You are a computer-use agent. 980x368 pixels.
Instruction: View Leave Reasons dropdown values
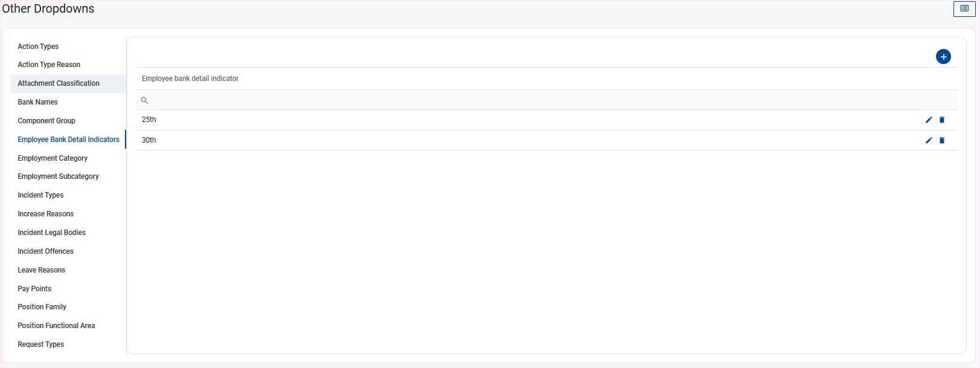point(41,270)
